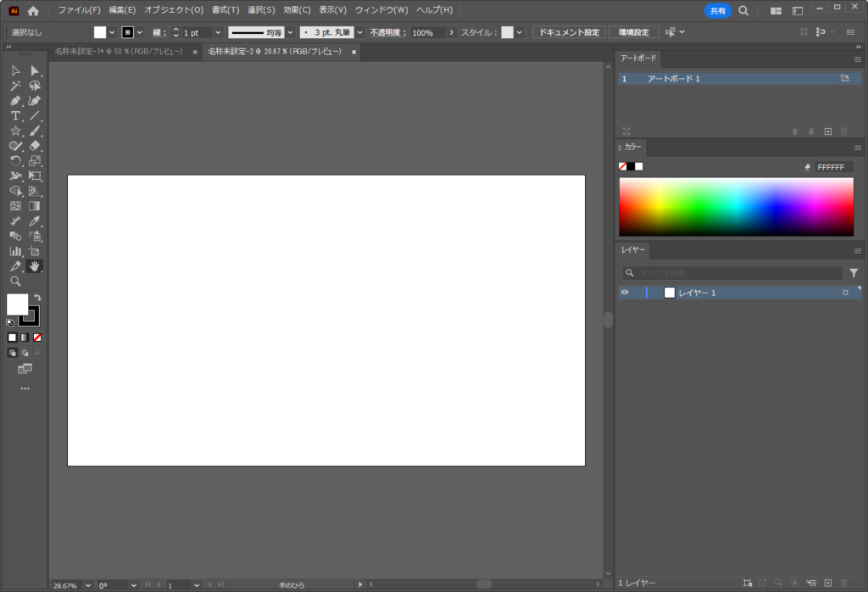The width and height of the screenshot is (868, 592).
Task: Open the stroke weight 1 pt dropdown
Action: point(217,32)
